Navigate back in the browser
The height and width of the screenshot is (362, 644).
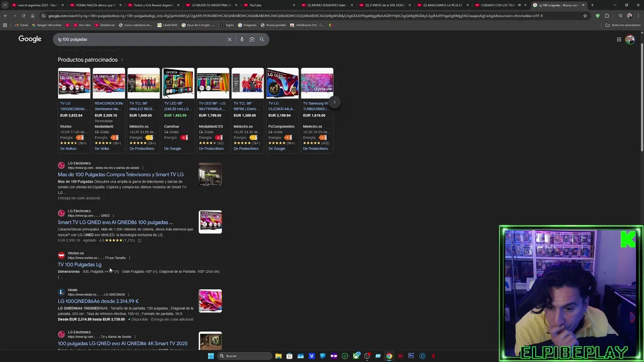[x=5, y=16]
